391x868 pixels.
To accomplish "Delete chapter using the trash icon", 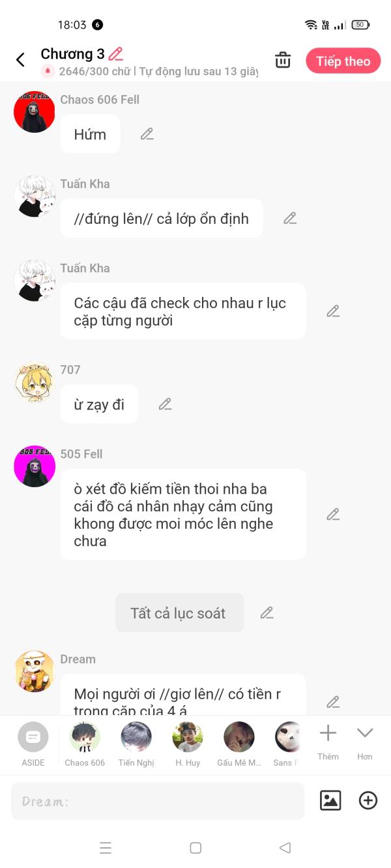I will [283, 60].
